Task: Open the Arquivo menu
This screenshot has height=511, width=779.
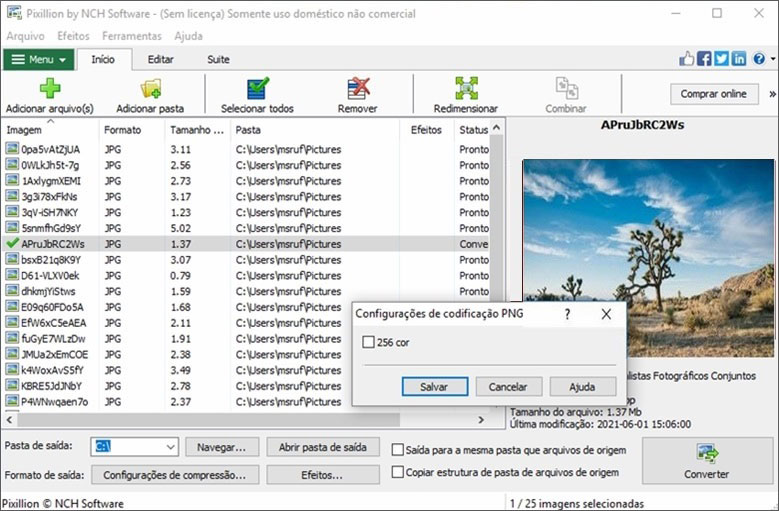Action: click(x=25, y=36)
